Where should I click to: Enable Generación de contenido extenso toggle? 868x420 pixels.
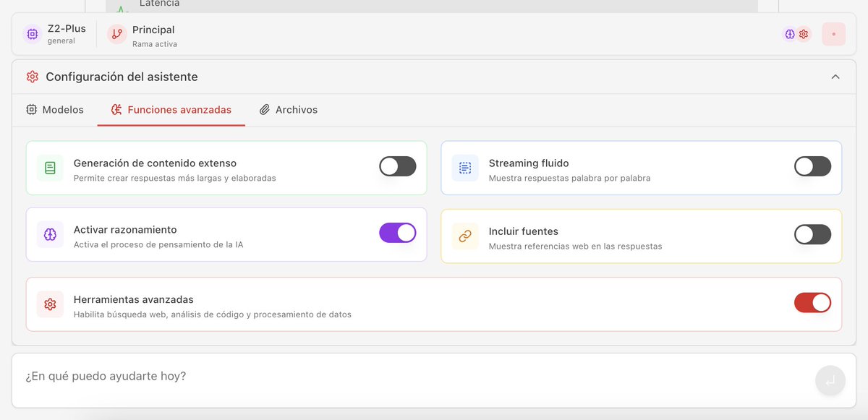pyautogui.click(x=398, y=166)
